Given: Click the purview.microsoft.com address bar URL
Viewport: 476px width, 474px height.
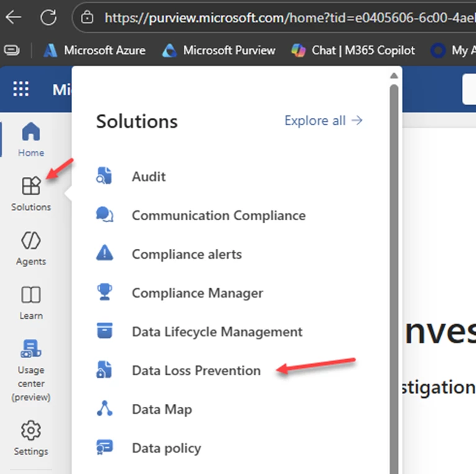Looking at the screenshot, I should 290,18.
